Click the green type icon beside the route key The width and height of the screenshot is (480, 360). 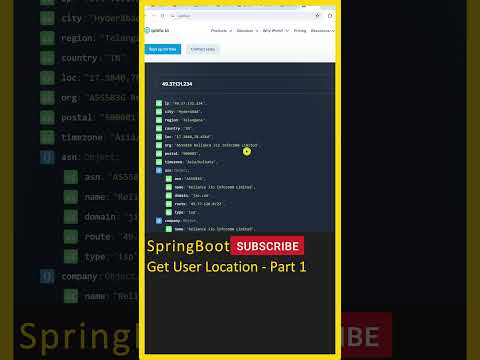(169, 204)
